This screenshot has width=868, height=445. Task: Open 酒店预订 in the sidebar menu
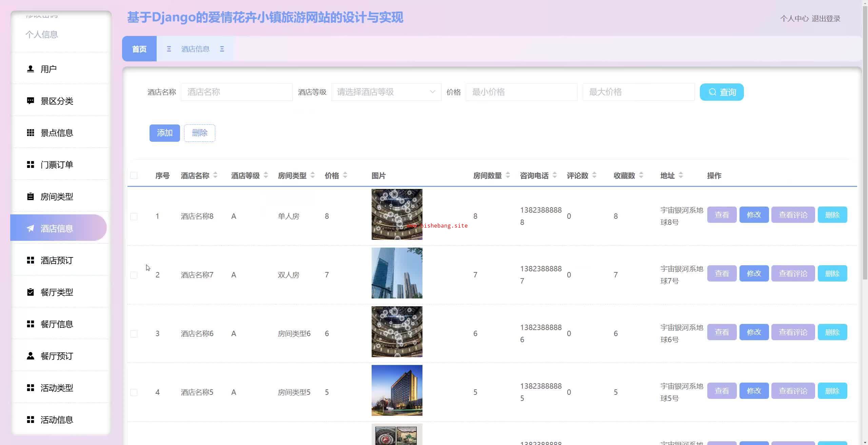(57, 260)
